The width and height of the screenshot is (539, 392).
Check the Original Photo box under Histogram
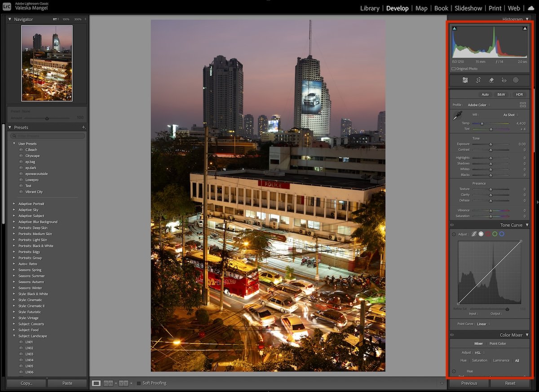pyautogui.click(x=453, y=68)
